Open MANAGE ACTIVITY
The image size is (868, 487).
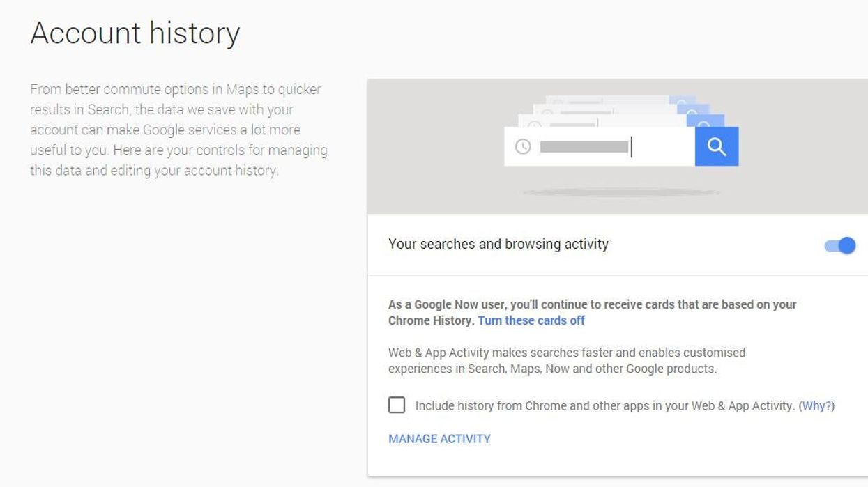pos(439,439)
